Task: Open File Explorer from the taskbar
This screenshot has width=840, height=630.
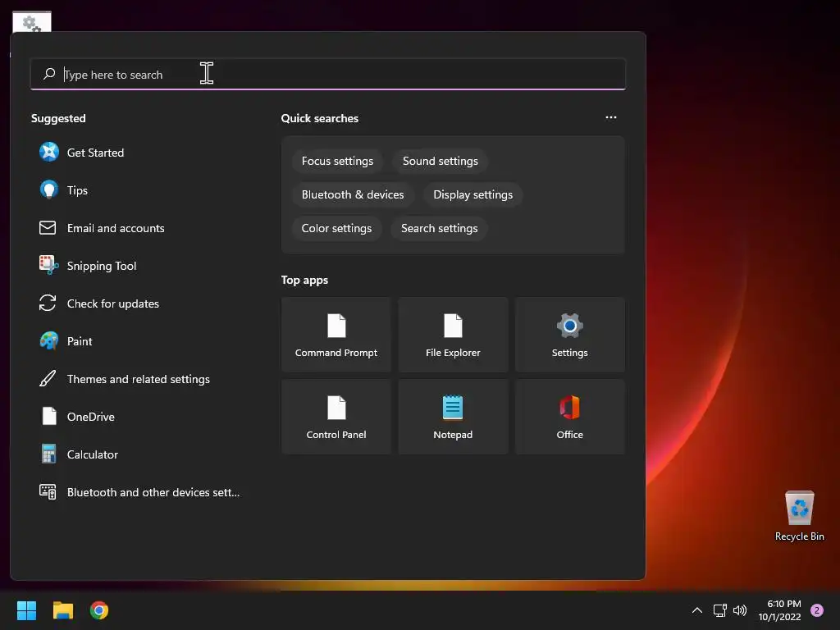Action: coord(63,610)
